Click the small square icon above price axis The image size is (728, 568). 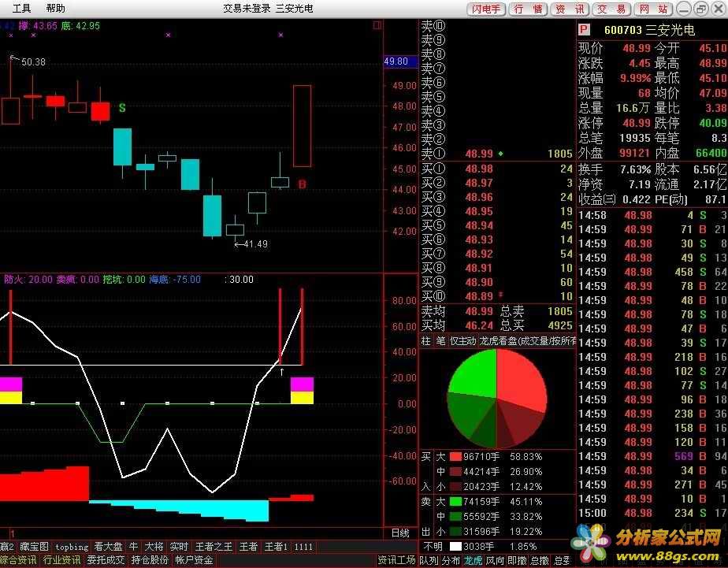[377, 25]
